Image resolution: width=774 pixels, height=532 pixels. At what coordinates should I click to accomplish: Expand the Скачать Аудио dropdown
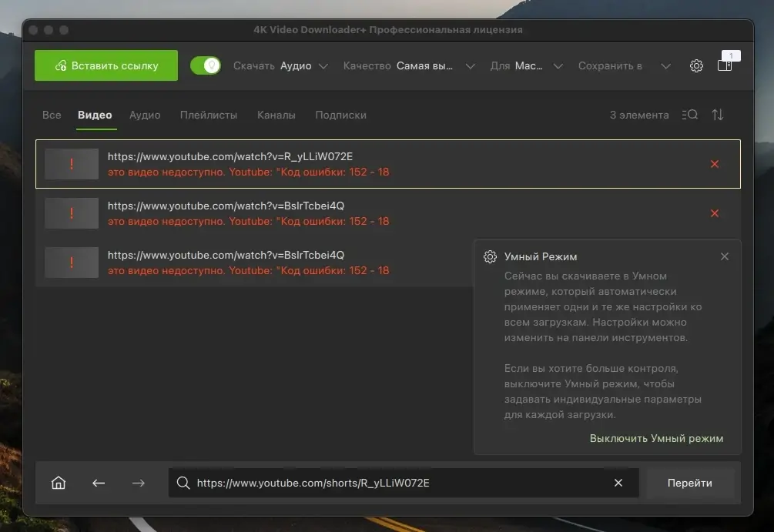click(281, 65)
